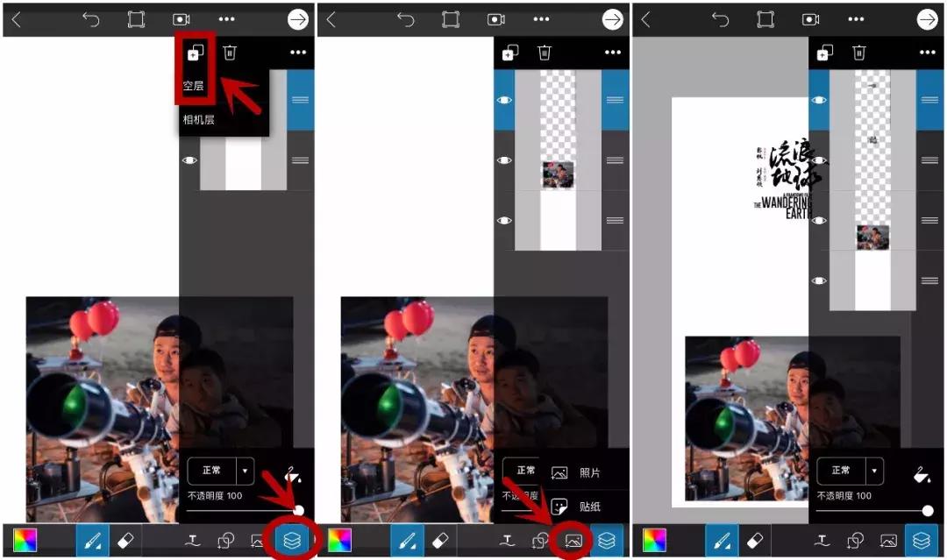Toggle third layer eye in right screenshot

point(819,221)
